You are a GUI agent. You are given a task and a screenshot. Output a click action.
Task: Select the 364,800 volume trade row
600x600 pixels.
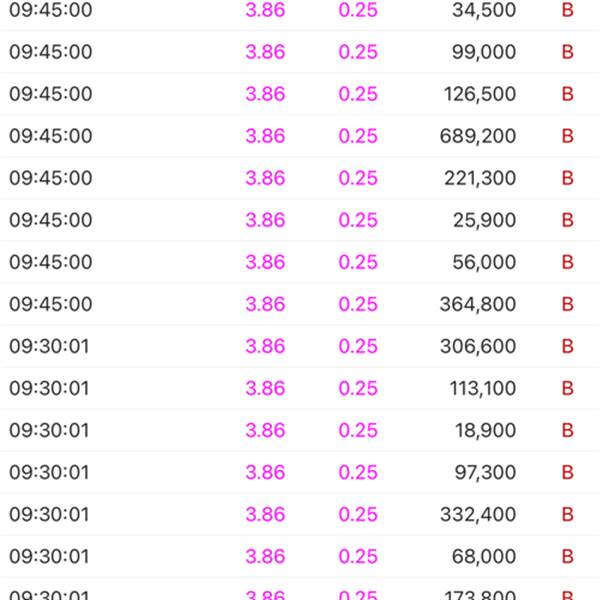pos(300,304)
